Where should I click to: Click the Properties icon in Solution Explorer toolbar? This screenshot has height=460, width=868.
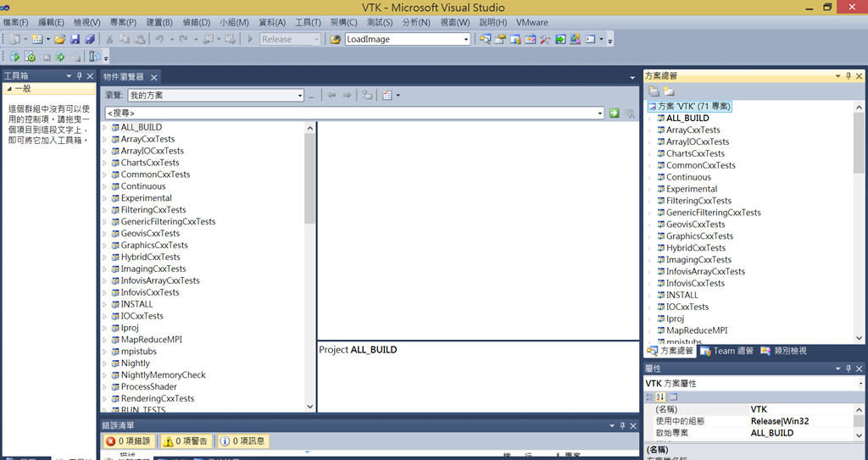(654, 91)
